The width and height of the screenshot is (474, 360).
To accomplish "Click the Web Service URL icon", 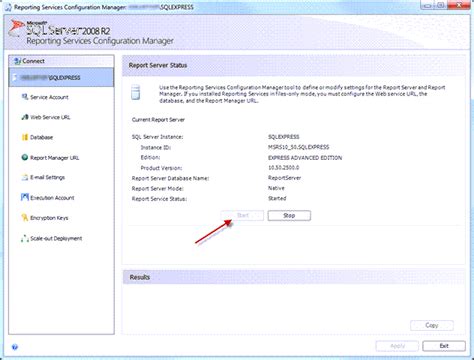I will click(25, 117).
